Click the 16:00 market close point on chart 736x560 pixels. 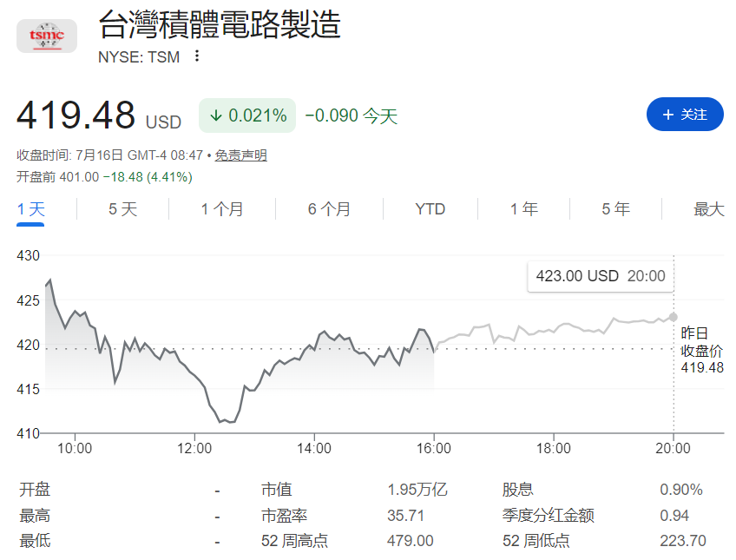tap(434, 351)
